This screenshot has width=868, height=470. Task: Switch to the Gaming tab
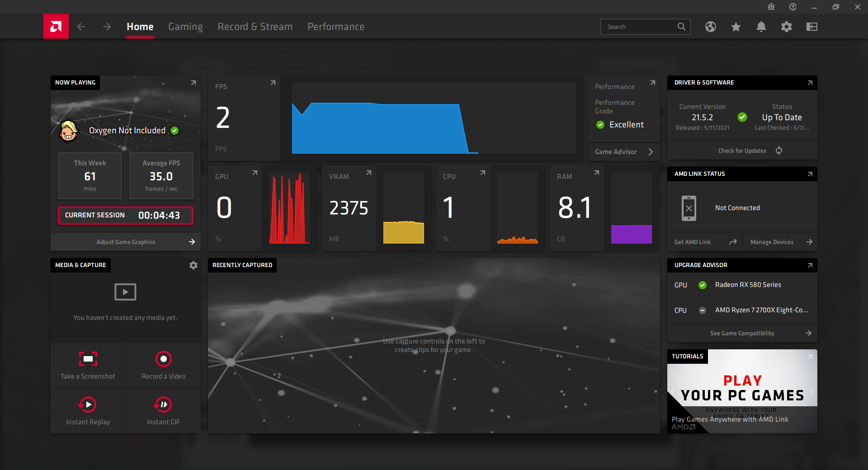185,27
